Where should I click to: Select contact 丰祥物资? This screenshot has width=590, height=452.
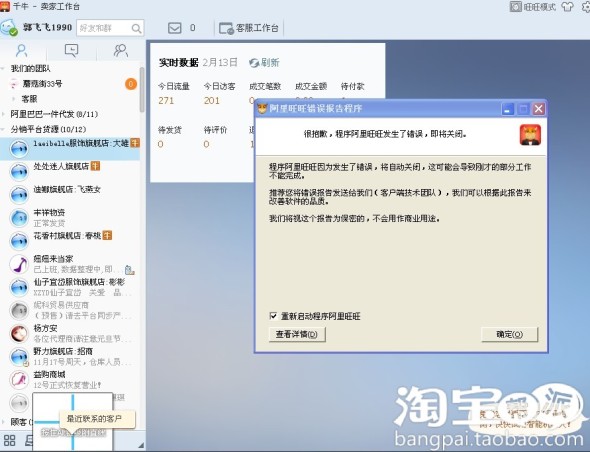pyautogui.click(x=70, y=218)
